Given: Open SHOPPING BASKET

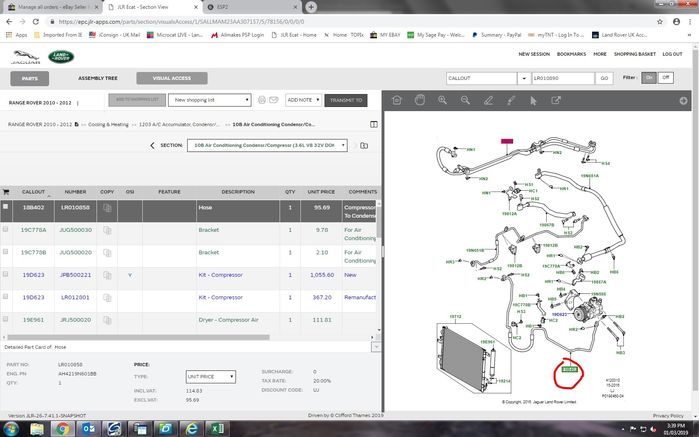Looking at the screenshot, I should pyautogui.click(x=634, y=54).
